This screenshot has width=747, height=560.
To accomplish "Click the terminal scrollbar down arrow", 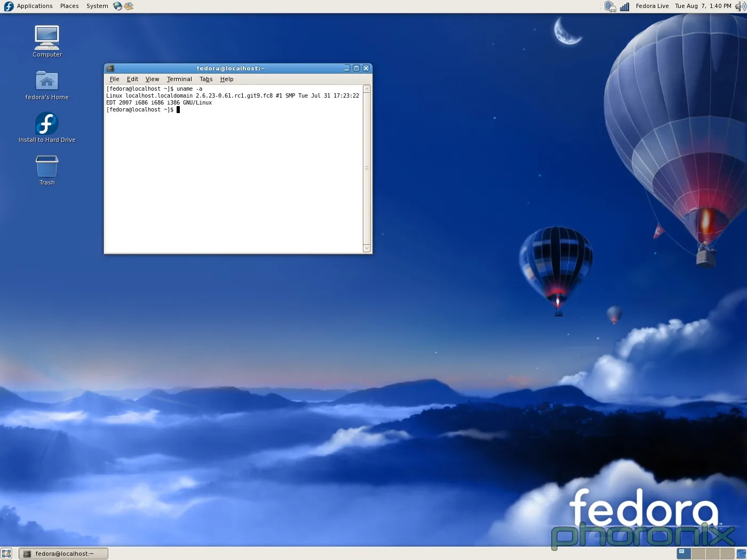I will 367,248.
